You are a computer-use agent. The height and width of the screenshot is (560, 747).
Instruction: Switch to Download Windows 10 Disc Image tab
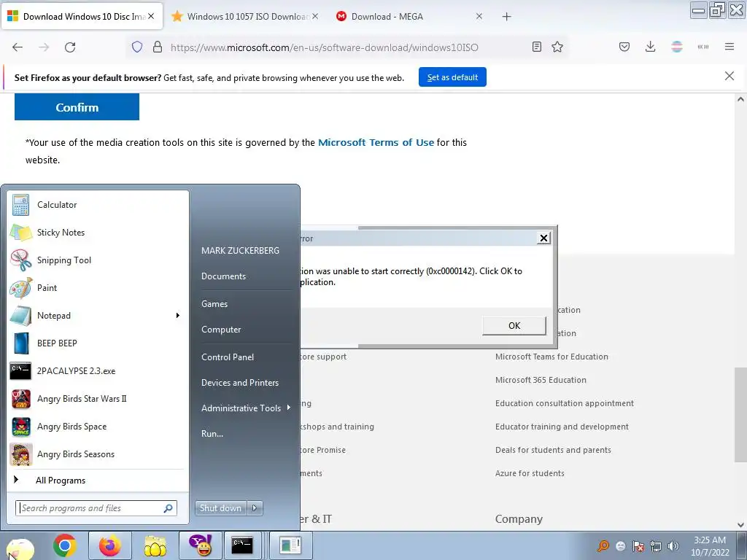pyautogui.click(x=81, y=17)
